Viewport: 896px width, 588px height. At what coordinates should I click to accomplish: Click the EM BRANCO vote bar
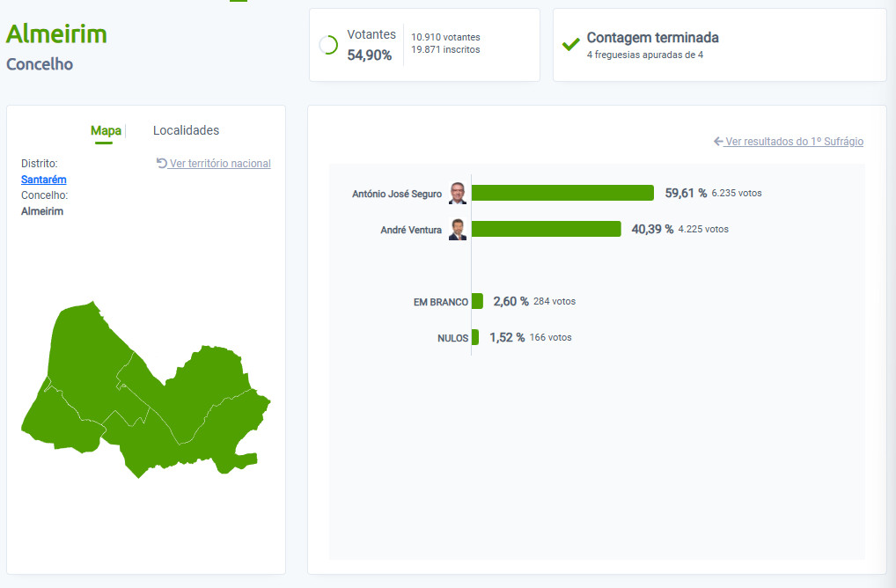click(477, 301)
